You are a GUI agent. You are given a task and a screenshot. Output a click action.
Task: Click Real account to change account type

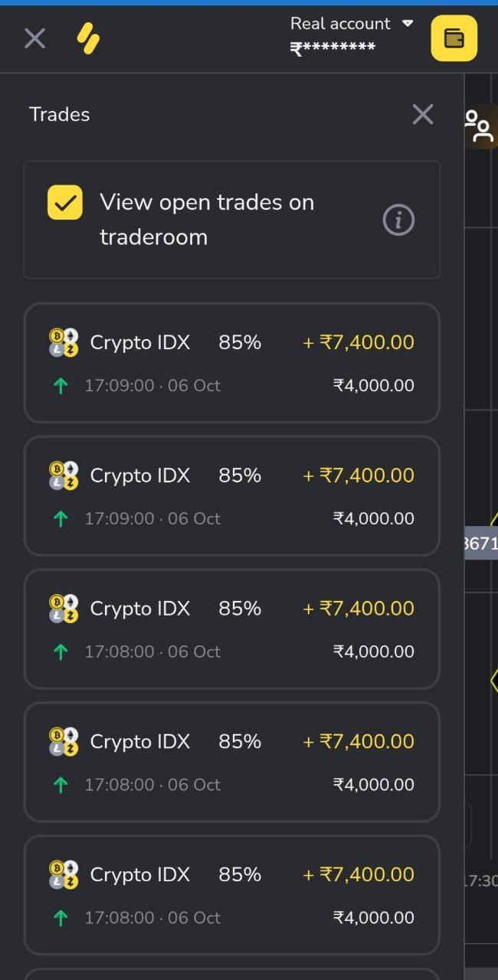click(339, 24)
